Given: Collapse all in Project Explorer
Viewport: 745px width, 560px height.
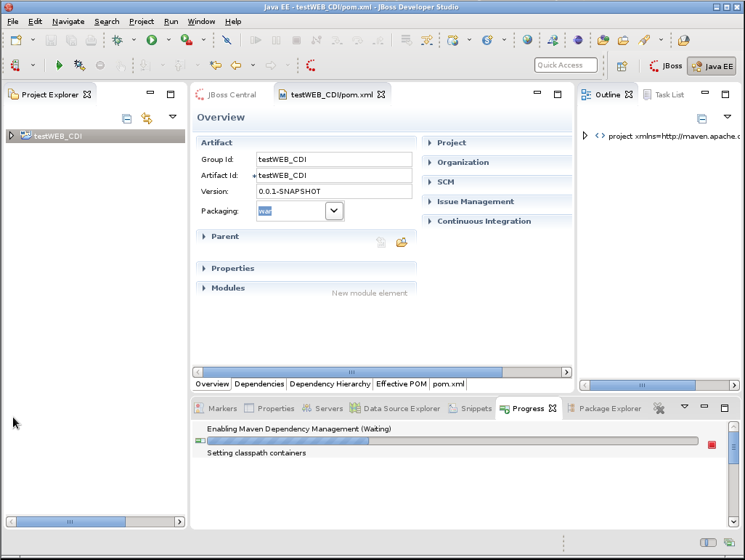Looking at the screenshot, I should tap(126, 118).
